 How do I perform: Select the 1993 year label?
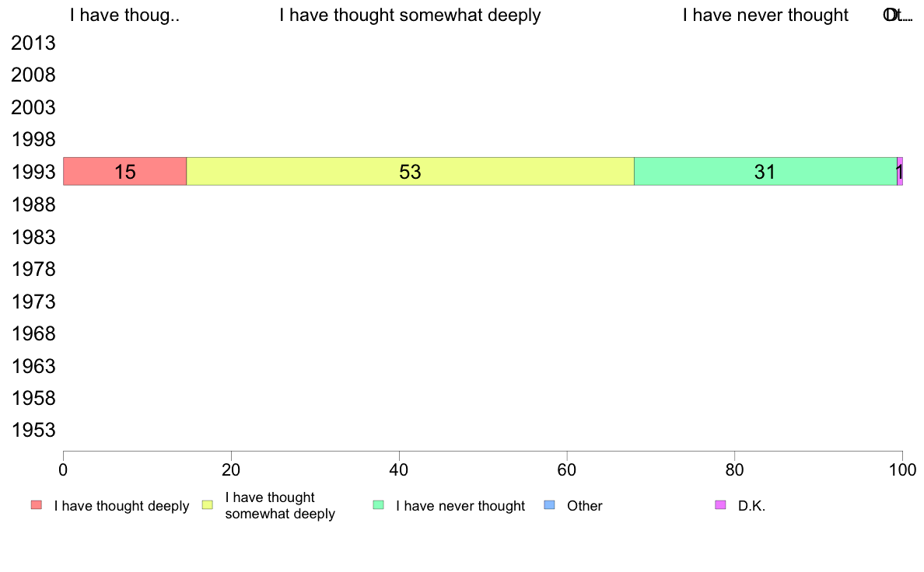tap(33, 172)
